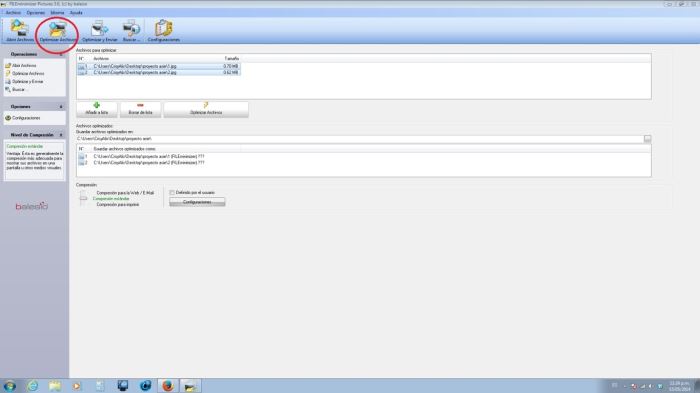Viewport: 700px width, 393px height.
Task: Open Configuraciones from the top toolbar
Action: 163,31
